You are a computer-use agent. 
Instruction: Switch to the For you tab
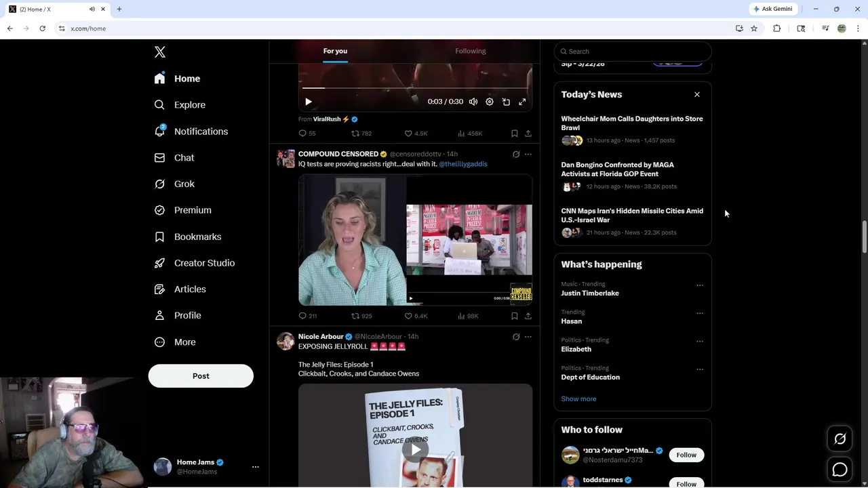point(335,51)
